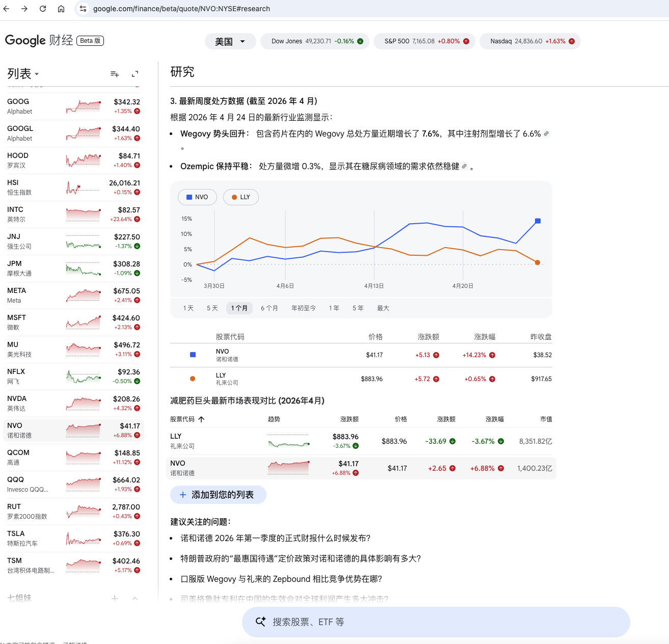
Task: Click the LLY end-point marker on the chart
Action: coord(538,262)
